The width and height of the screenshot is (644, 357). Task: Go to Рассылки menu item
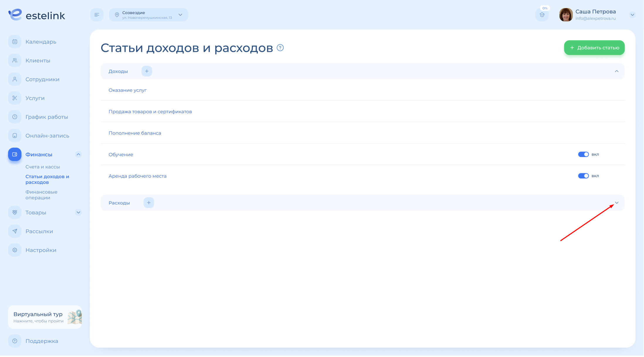coord(39,231)
